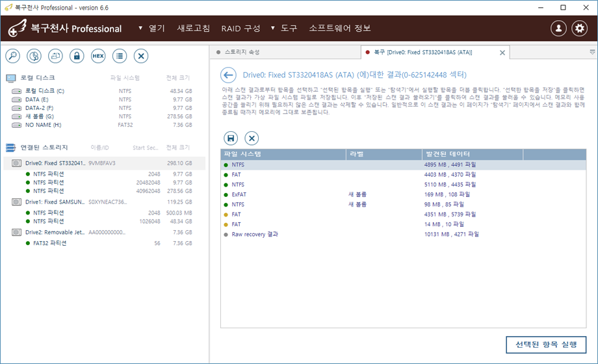Click the disk pie-chart icon in toolbar

click(34, 56)
